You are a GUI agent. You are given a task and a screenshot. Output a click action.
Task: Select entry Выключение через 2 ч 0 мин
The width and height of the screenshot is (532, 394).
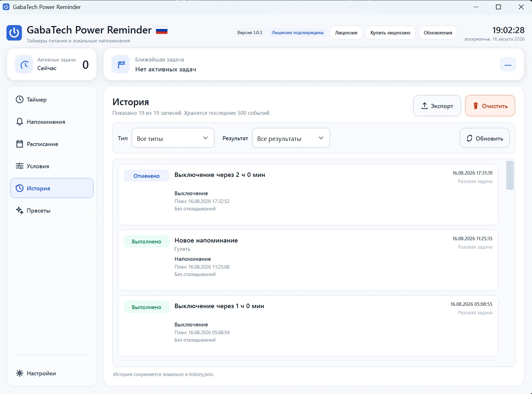pos(220,175)
